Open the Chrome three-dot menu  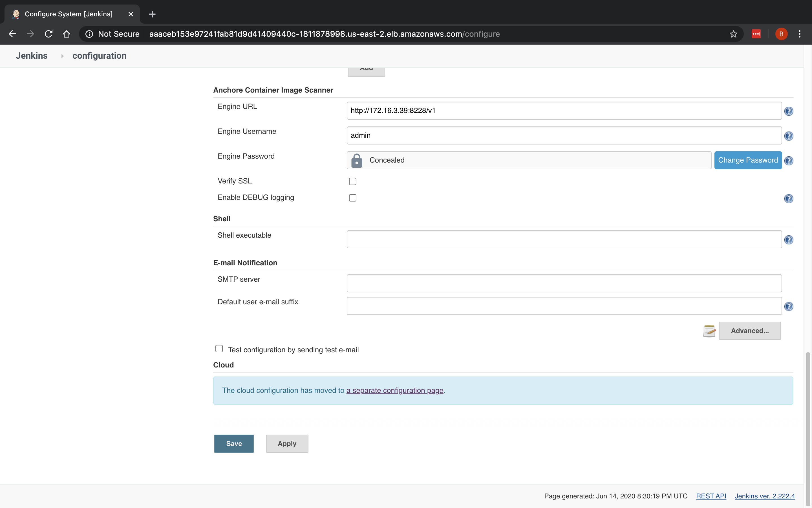pyautogui.click(x=800, y=34)
